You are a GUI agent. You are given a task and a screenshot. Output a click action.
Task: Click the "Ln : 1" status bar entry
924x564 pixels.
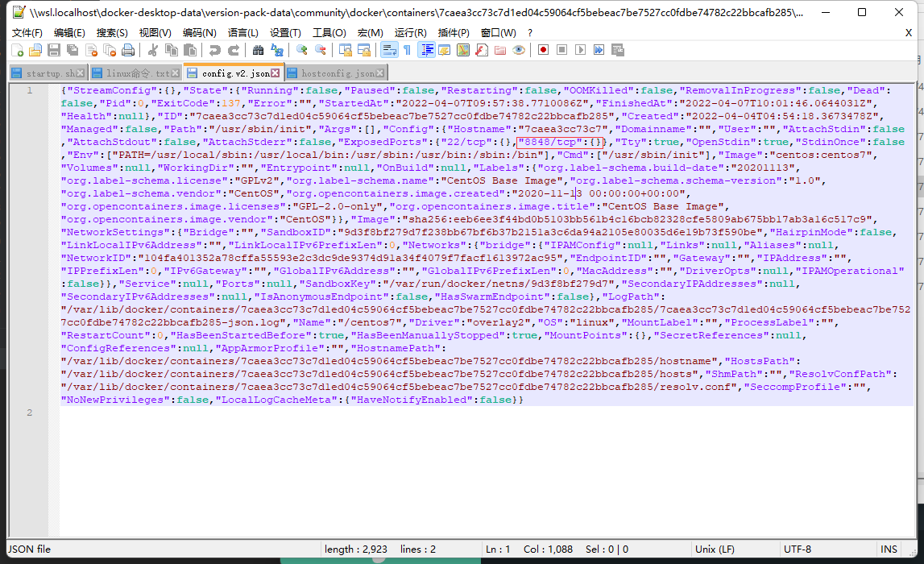498,549
